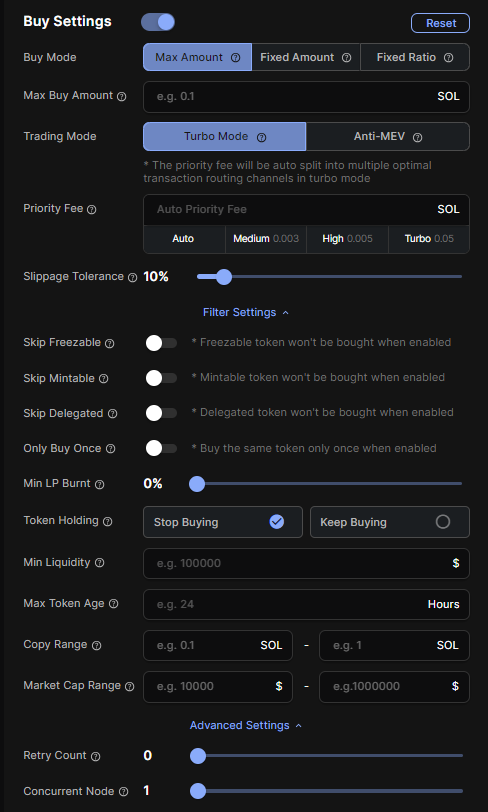The height and width of the screenshot is (812, 488).
Task: Reset the buy settings
Action: (441, 23)
